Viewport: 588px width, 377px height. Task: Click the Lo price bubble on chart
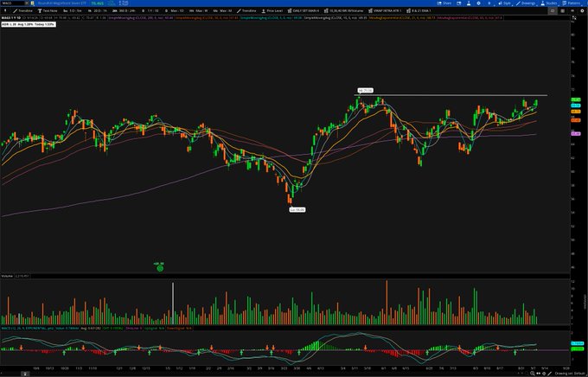click(x=297, y=210)
